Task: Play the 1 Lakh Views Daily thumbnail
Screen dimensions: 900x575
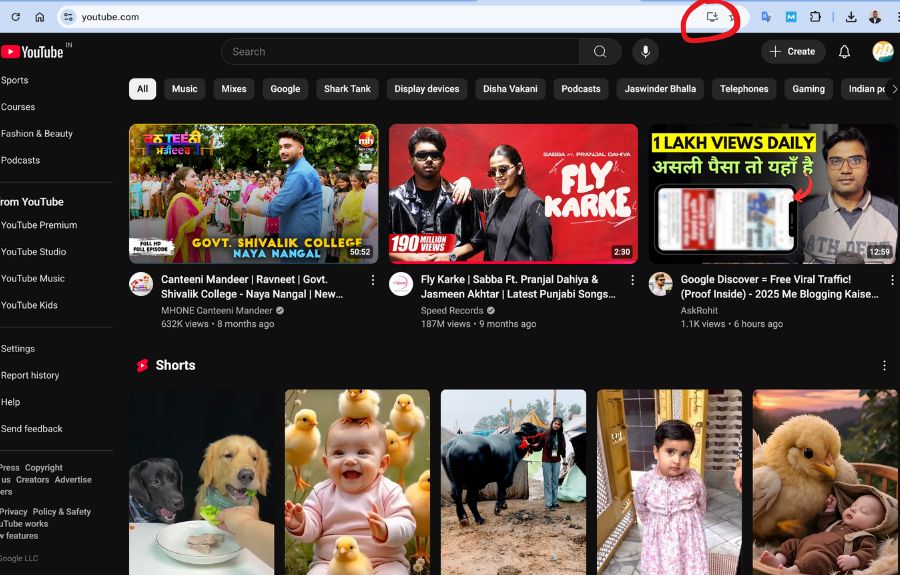Action: (x=773, y=193)
